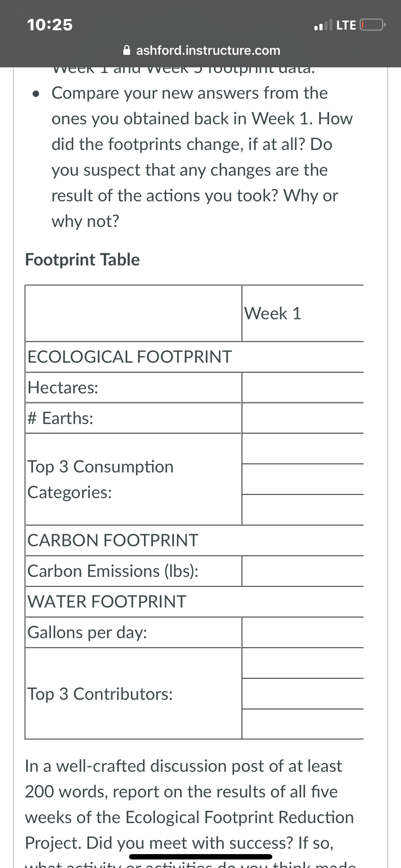Tap the CARBON FOOTPRINT section row

click(195, 541)
